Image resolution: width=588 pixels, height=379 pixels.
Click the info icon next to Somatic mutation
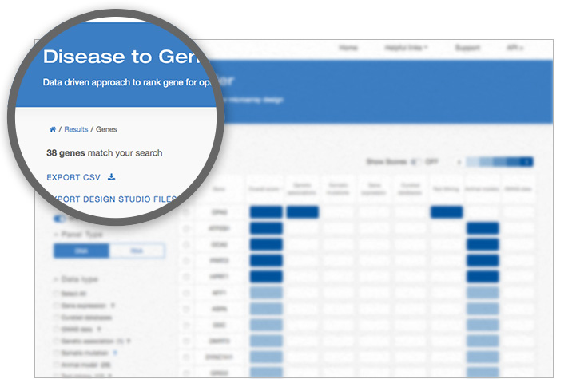tap(114, 351)
